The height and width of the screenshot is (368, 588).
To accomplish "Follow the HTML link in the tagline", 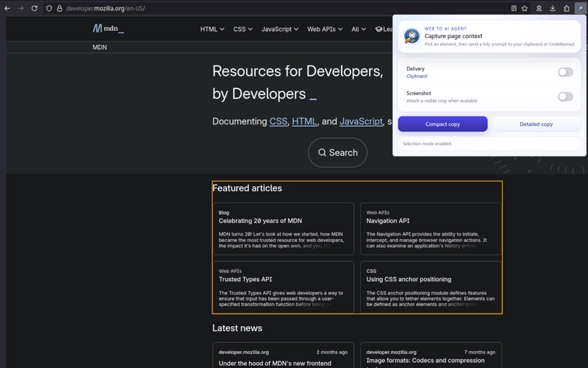I will [304, 121].
